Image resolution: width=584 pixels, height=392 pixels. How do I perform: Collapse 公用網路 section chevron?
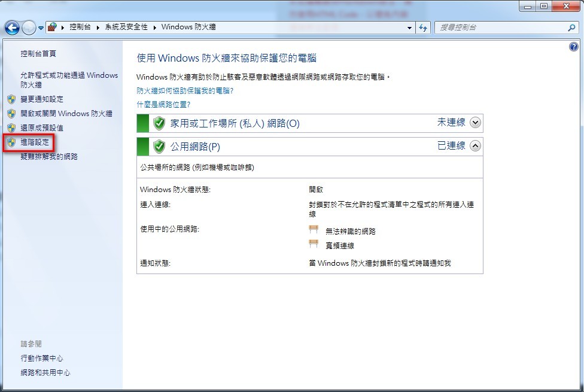click(475, 145)
